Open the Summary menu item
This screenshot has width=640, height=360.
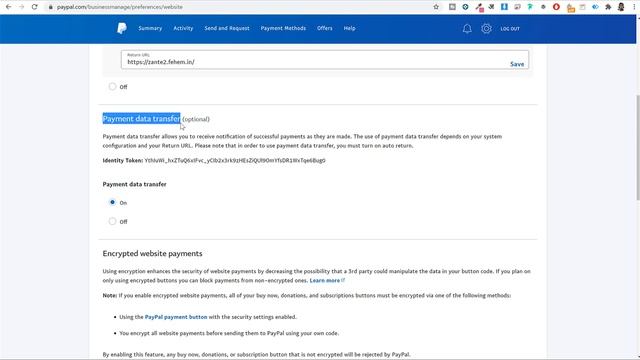[x=150, y=28]
